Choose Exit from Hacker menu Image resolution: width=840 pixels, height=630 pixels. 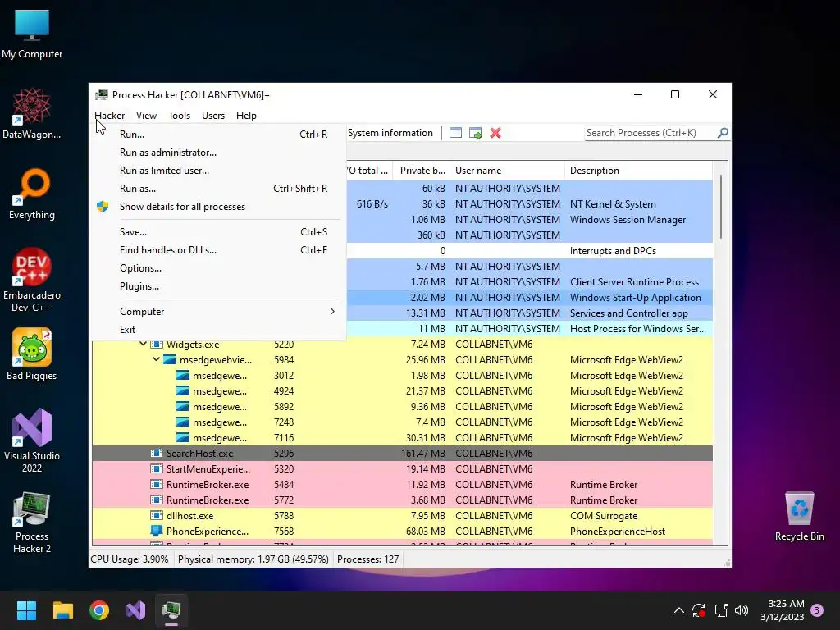pos(218,330)
